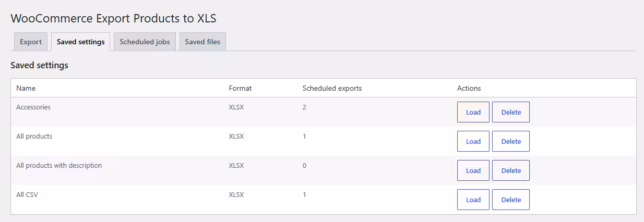Click the Accessories scheduled exports count
Image resolution: width=644 pixels, height=222 pixels.
tap(304, 107)
